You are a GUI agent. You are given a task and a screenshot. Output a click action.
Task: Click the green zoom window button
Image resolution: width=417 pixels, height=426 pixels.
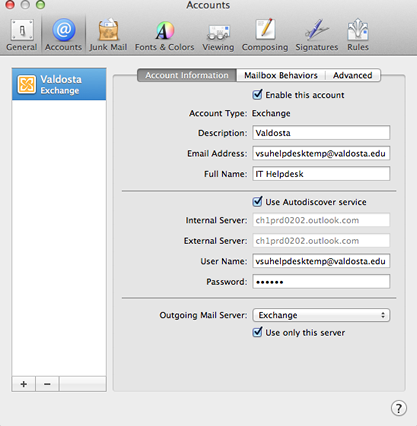point(40,4)
